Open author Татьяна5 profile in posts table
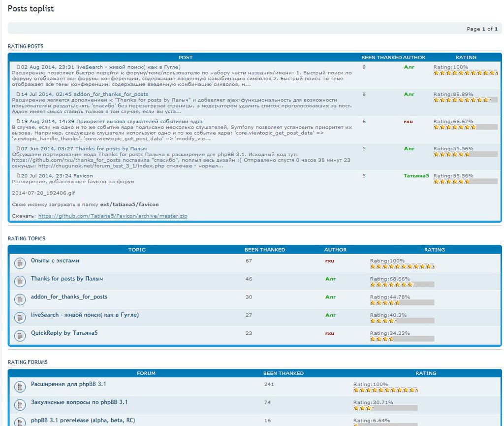The height and width of the screenshot is (426, 504). 416,176
